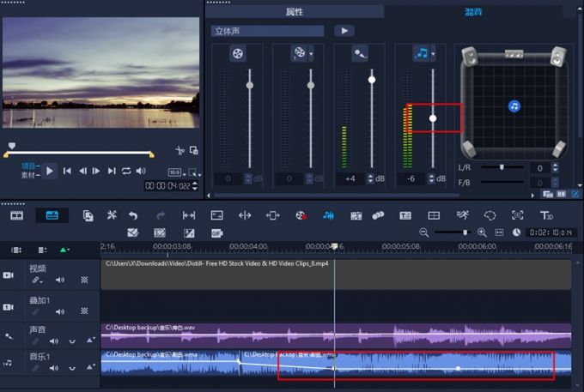Expand the 音乐1 track chevron
The width and height of the screenshot is (584, 392).
[72, 368]
